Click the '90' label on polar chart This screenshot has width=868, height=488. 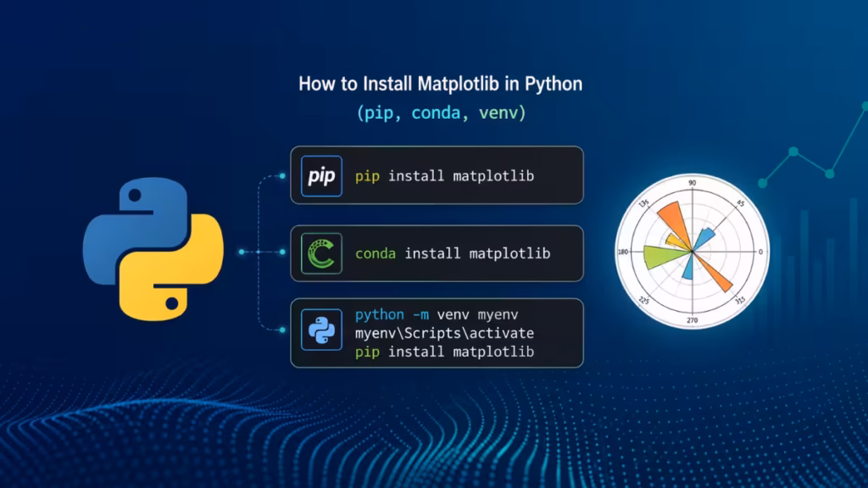[692, 183]
